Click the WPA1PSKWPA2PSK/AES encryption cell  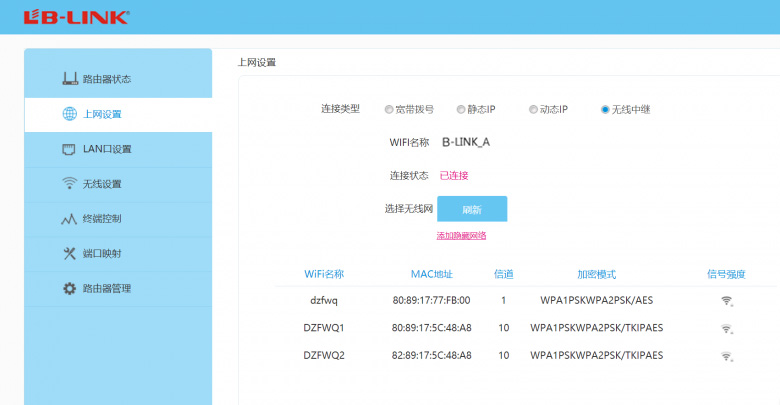(596, 301)
